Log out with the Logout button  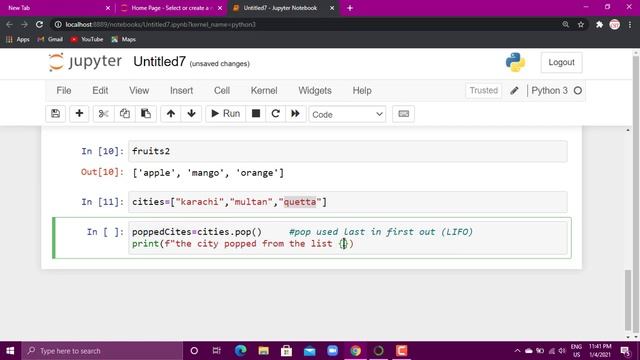tap(561, 62)
